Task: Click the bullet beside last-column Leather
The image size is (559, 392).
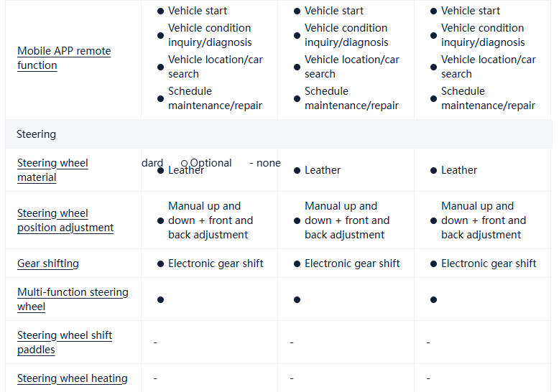Action: pyautogui.click(x=433, y=170)
